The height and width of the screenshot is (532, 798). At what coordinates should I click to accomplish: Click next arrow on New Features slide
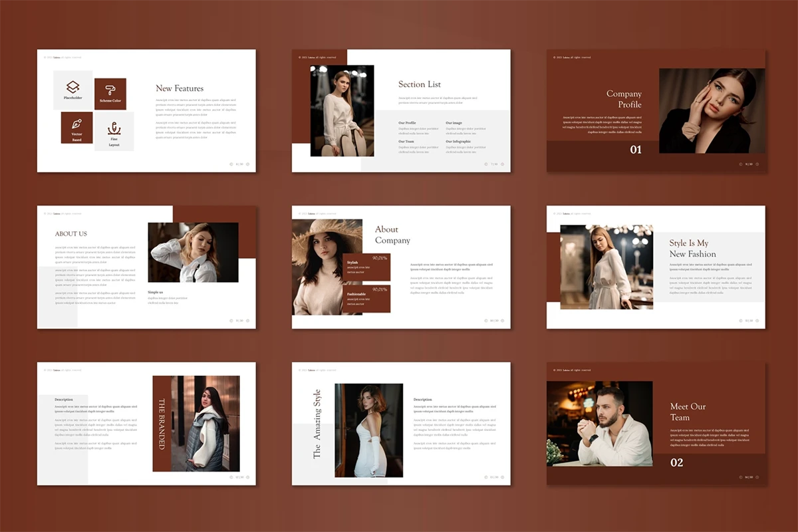tap(247, 164)
